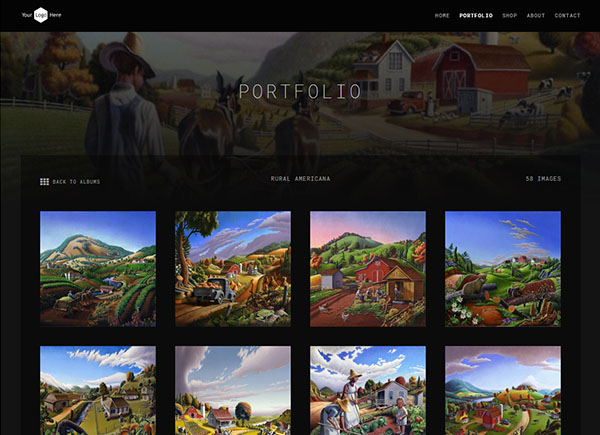Screen dimensions: 600x435
Task: Go to the Shop page
Action: 509,16
